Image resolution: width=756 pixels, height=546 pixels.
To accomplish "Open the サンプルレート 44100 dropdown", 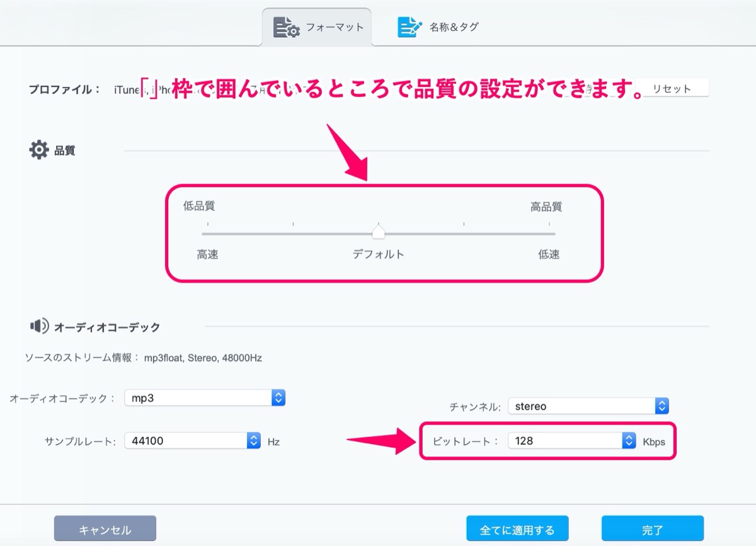I will tap(192, 441).
